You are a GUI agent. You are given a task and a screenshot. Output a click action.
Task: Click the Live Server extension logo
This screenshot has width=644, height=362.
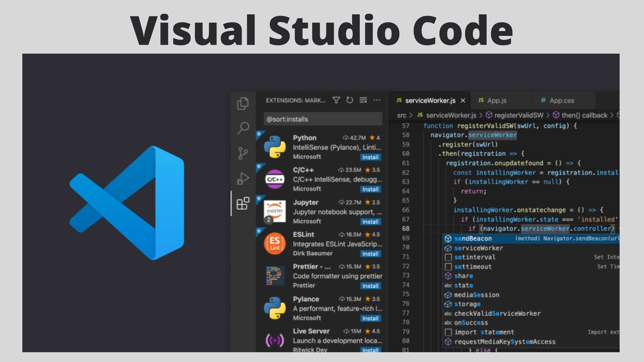coord(275,340)
